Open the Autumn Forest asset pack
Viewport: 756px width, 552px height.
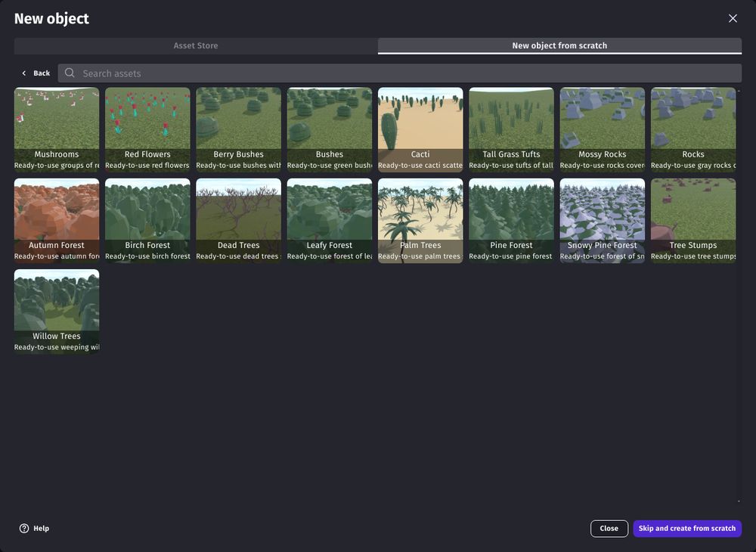57,221
